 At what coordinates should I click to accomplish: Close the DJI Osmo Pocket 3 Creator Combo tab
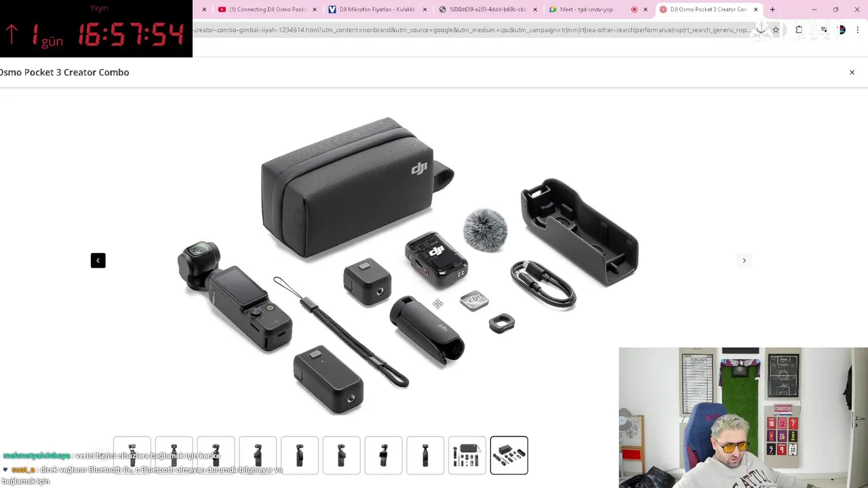[755, 9]
